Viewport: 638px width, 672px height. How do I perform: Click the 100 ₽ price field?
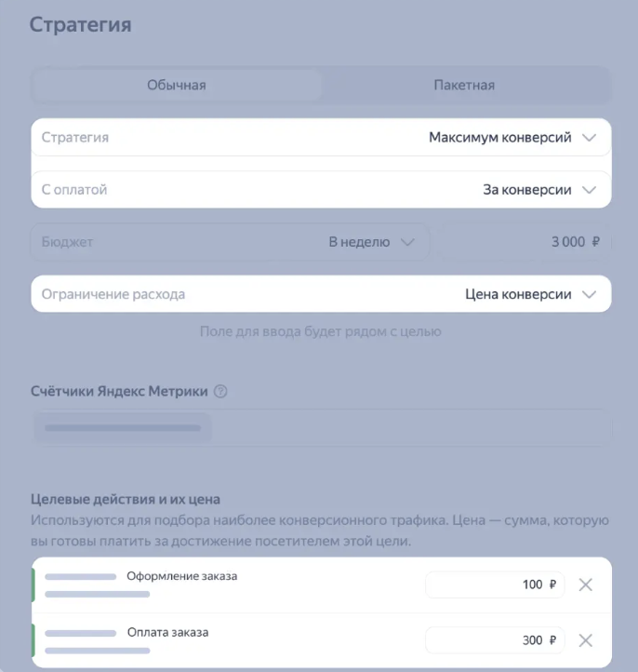point(495,585)
